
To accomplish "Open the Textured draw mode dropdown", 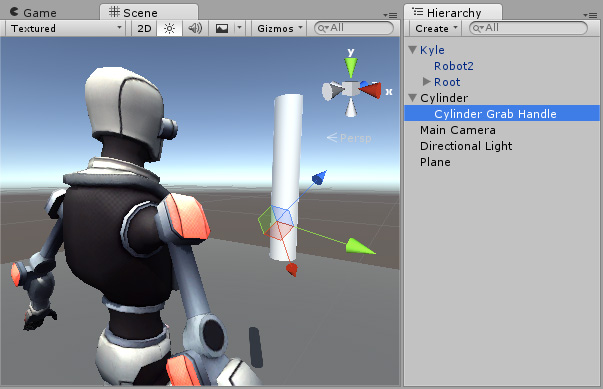I will 65,28.
